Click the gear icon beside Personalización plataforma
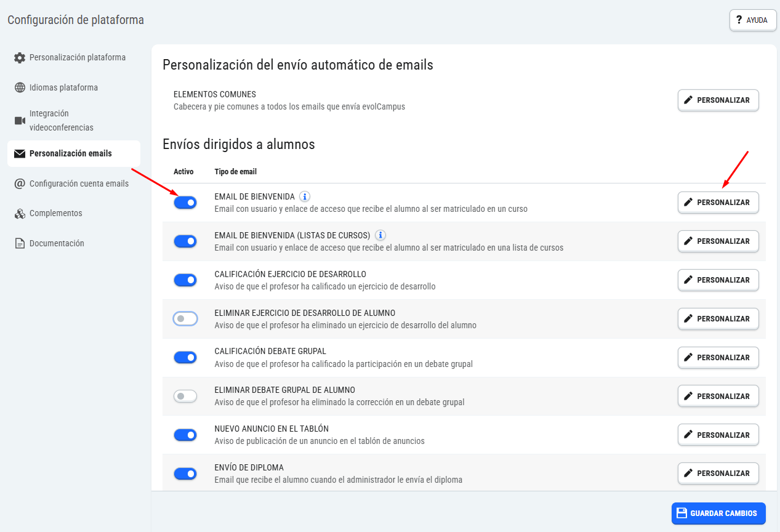 (x=20, y=58)
